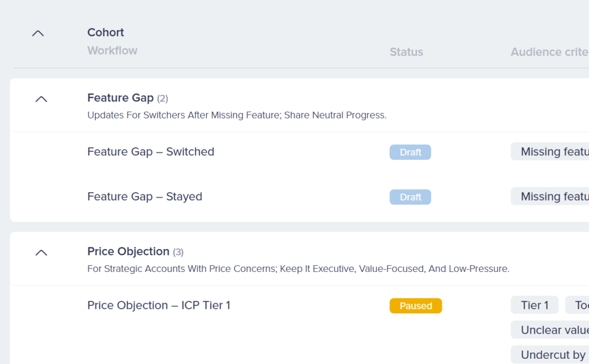589x364 pixels.
Task: Click the Workflow sub-header label
Action: tap(112, 51)
